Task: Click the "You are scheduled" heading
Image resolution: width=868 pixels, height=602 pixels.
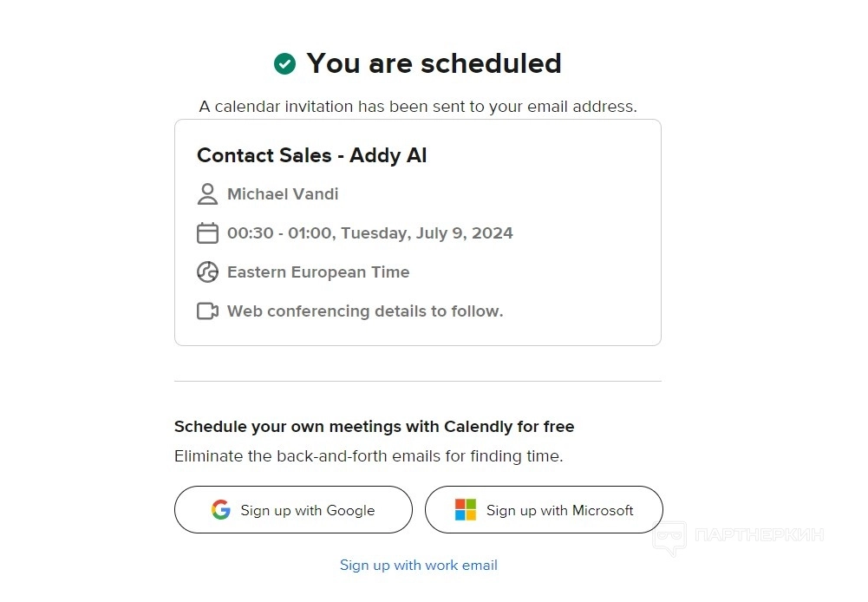Action: click(x=434, y=63)
